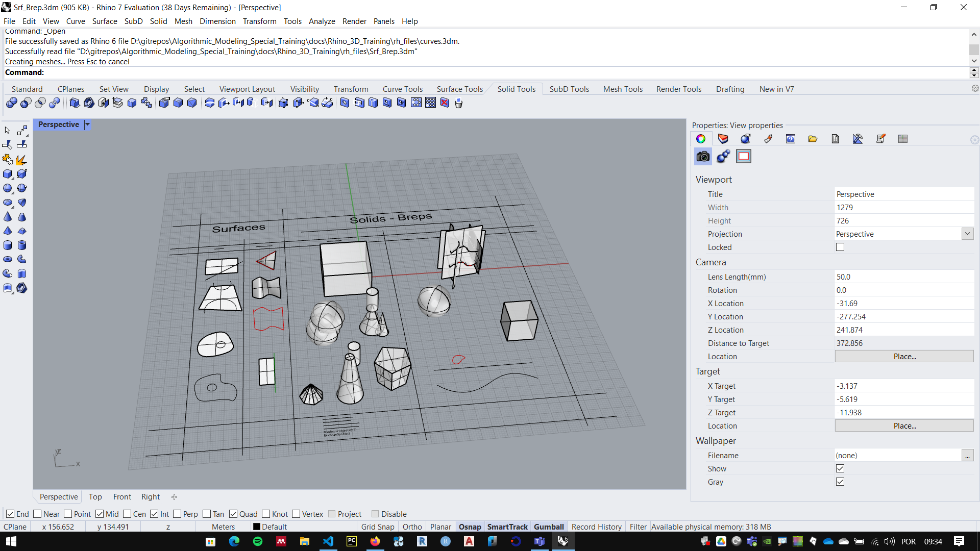The height and width of the screenshot is (551, 980).
Task: Click the points tool in left sidebar
Action: 22,131
